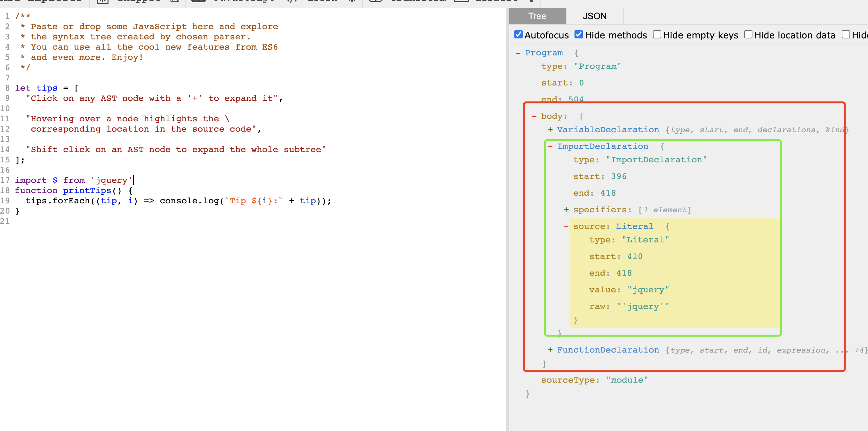
Task: Click the import line in code editor
Action: [74, 180]
